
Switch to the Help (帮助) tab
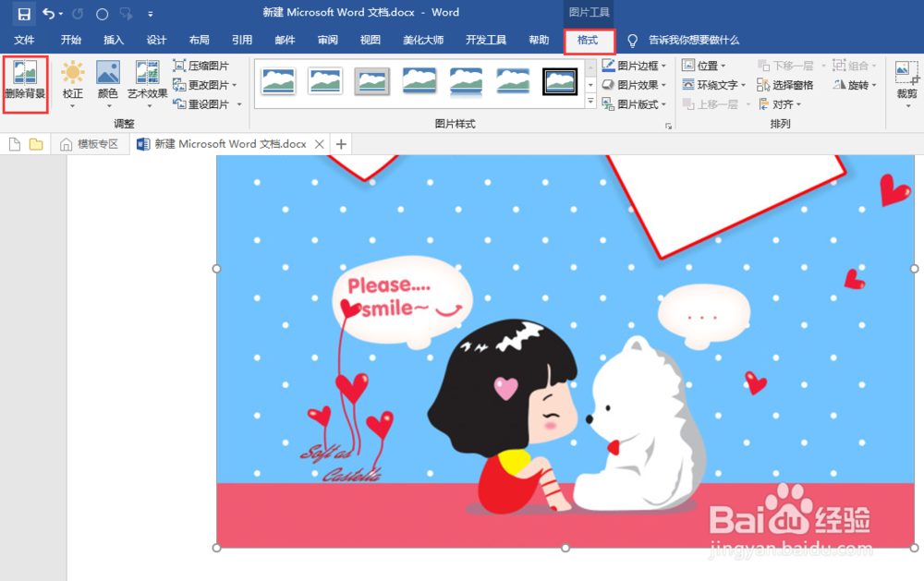[539, 40]
